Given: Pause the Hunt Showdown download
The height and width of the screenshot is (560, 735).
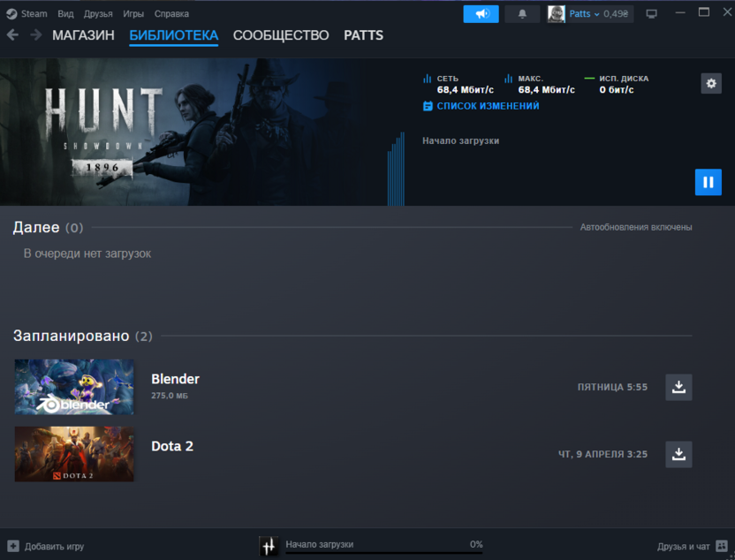Looking at the screenshot, I should tap(708, 182).
